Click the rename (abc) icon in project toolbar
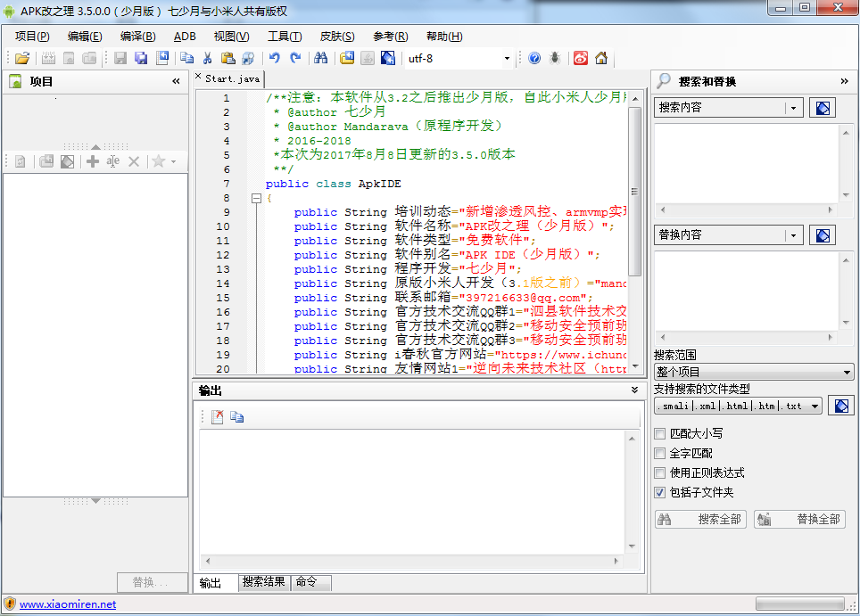The height and width of the screenshot is (616, 860). tap(113, 161)
